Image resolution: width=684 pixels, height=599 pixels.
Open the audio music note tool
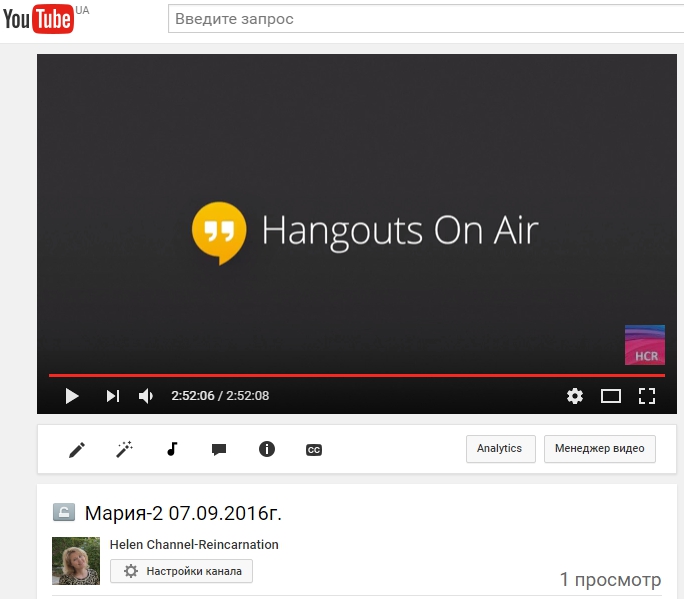click(172, 450)
